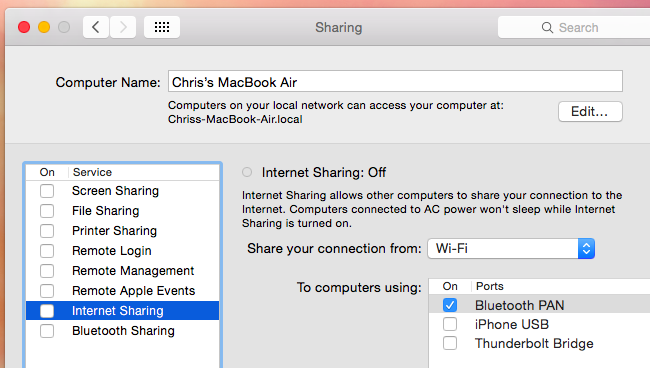Viewport: 650px width, 368px height.
Task: Go back with the left arrow button
Action: [x=96, y=27]
